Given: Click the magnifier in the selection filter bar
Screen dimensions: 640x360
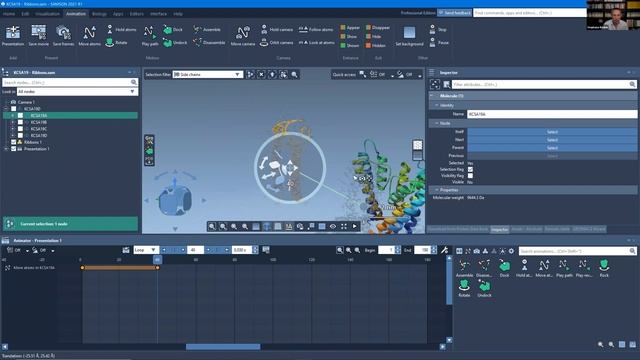Looking at the screenshot, I should [294, 75].
